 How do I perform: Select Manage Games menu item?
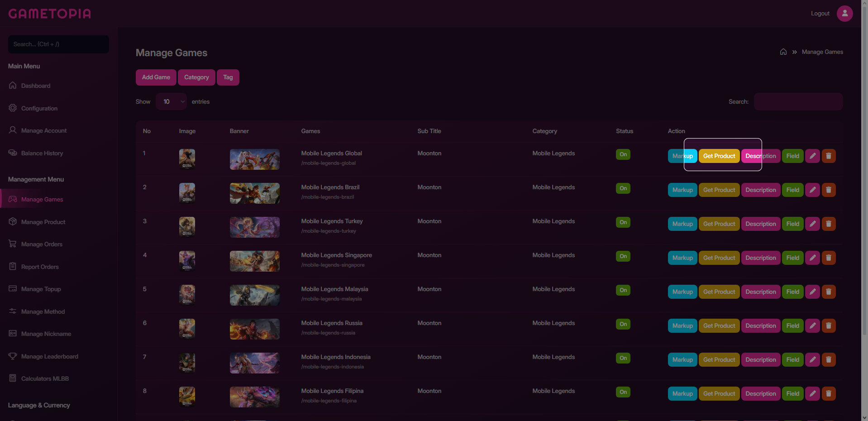coord(42,199)
